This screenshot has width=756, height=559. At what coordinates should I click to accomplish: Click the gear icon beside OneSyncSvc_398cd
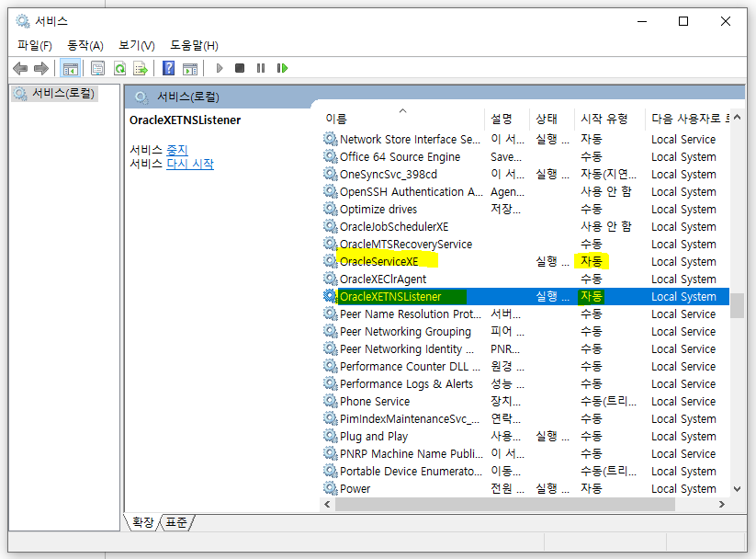click(330, 174)
